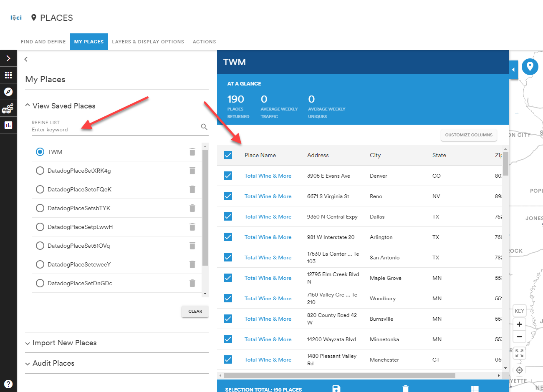This screenshot has height=392, width=543.
Task: Open the vehicle traffic icon in sidebar
Action: pyautogui.click(x=8, y=108)
